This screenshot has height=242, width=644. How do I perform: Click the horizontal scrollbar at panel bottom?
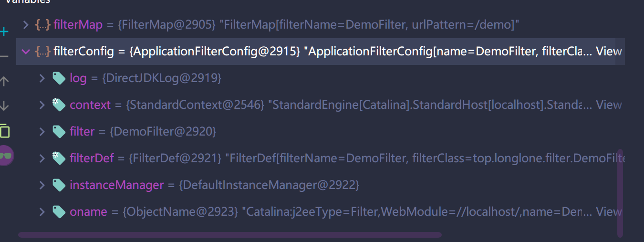230,235
